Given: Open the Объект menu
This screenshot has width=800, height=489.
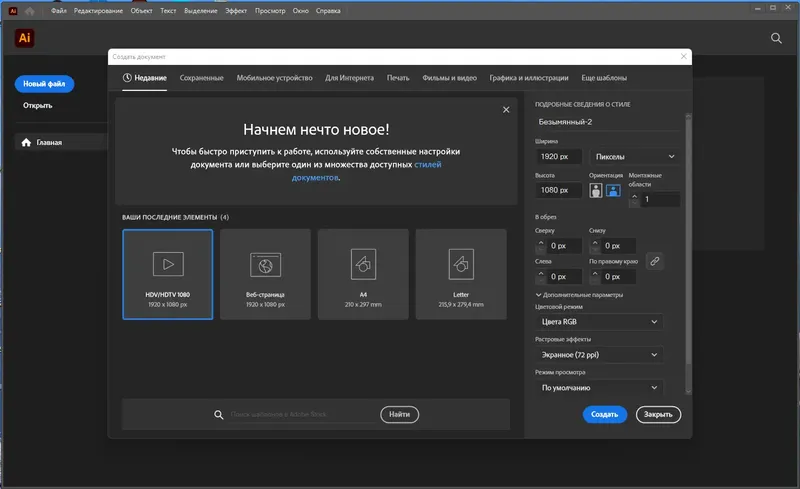Looking at the screenshot, I should pos(141,11).
